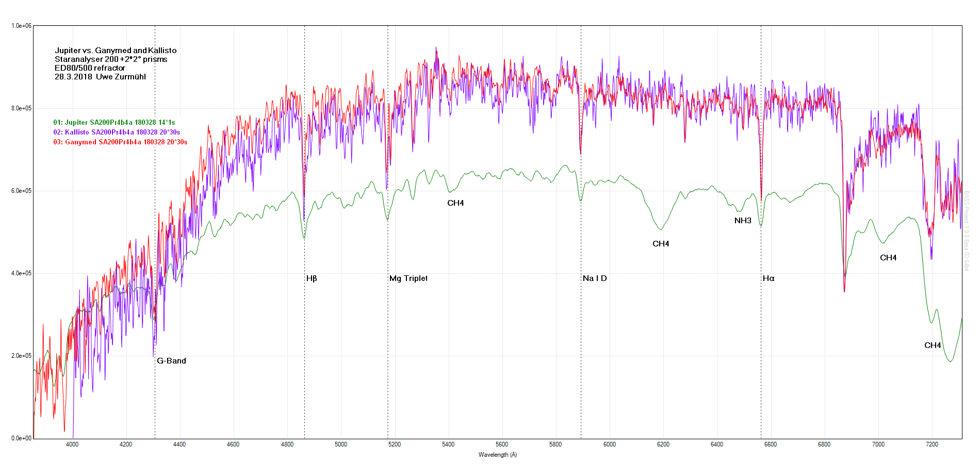The width and height of the screenshot is (980, 464).
Task: Select the Kallisto legend entry in purple
Action: [x=117, y=132]
